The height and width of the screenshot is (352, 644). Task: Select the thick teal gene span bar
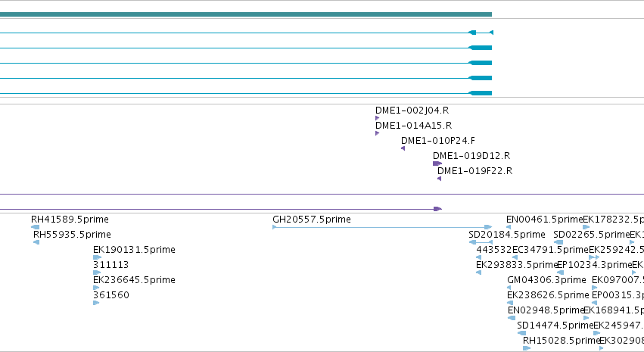pyautogui.click(x=246, y=14)
